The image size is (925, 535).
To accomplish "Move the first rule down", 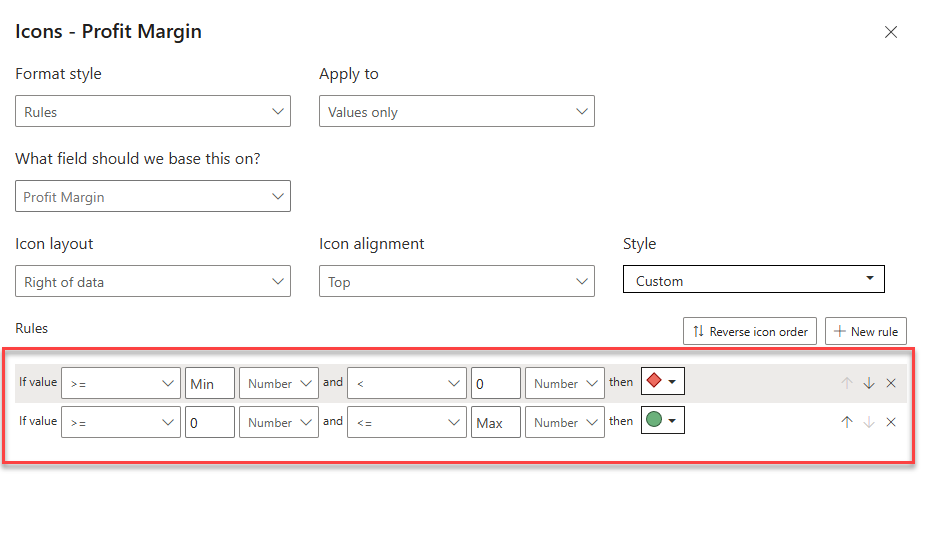I will 868,383.
